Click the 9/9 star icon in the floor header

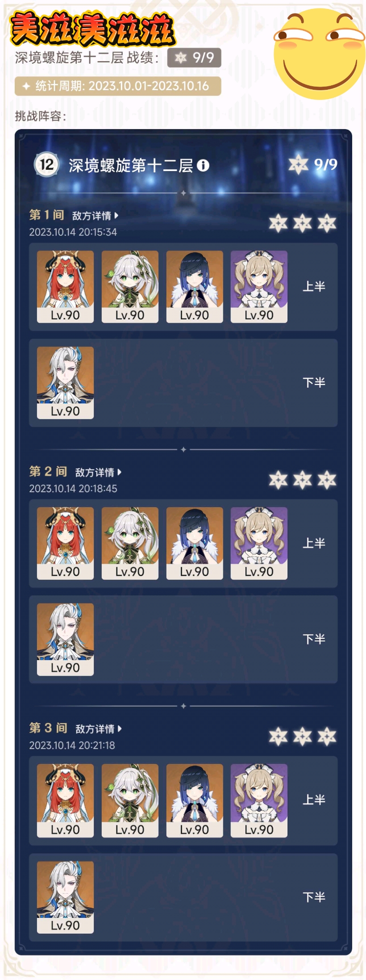(298, 164)
